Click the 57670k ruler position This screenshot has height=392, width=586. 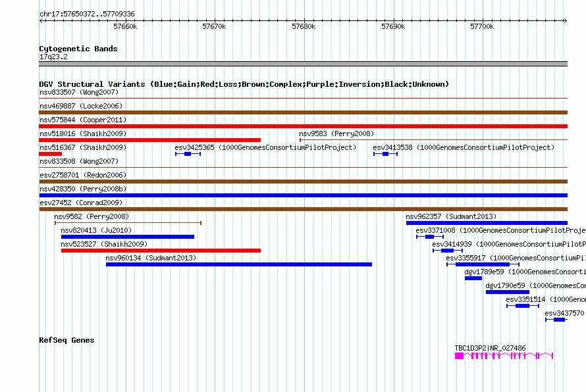(214, 26)
